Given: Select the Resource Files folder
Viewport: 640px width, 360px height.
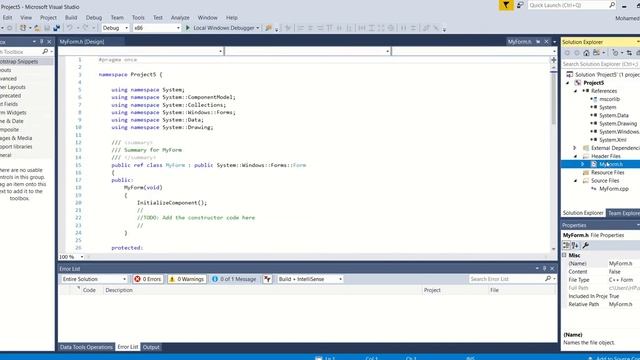Looking at the screenshot, I should coord(607,172).
